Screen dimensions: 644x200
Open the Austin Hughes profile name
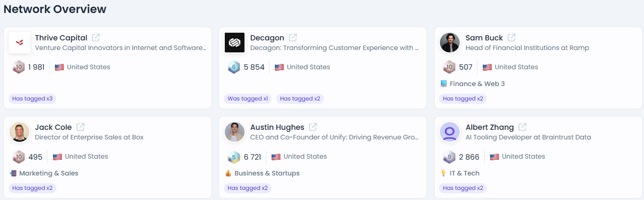(x=277, y=127)
